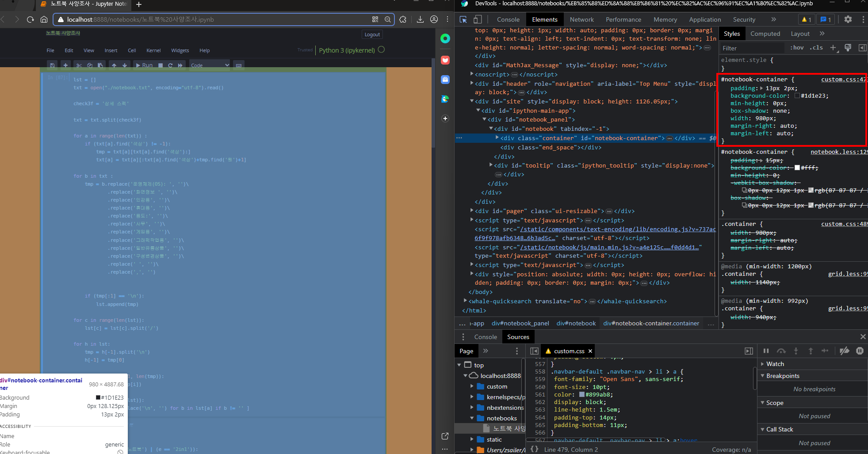This screenshot has width=868, height=454.
Task: Step out of the current function
Action: [x=811, y=351]
